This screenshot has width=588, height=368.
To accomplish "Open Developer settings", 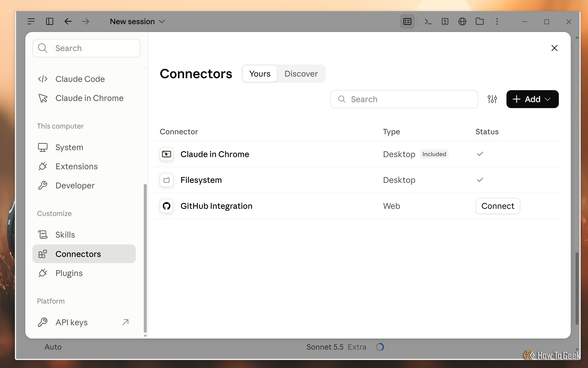I will 84,185.
